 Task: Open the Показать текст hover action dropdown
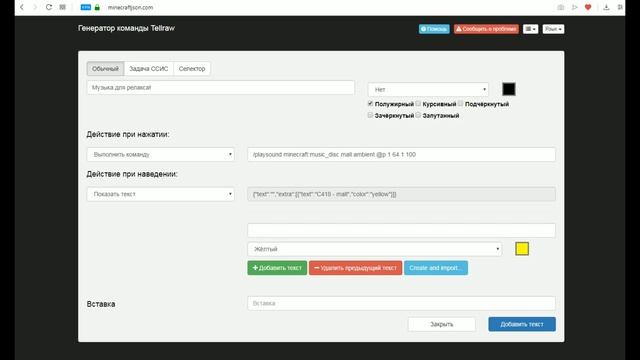[x=160, y=194]
